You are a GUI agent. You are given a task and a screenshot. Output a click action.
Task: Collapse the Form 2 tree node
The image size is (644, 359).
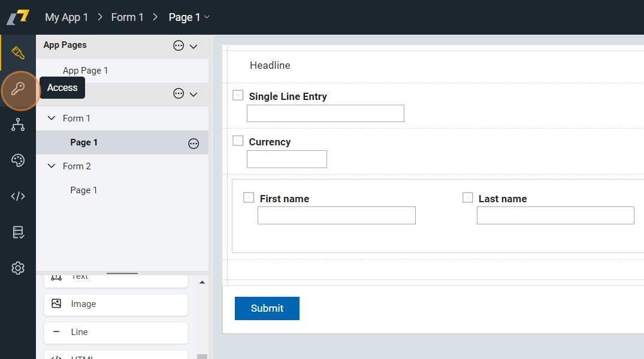click(x=52, y=166)
